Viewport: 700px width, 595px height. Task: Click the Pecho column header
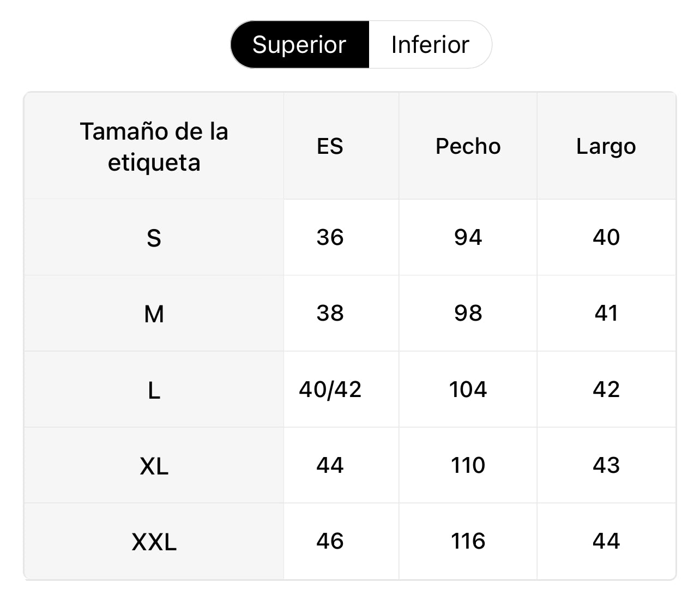[x=468, y=146]
